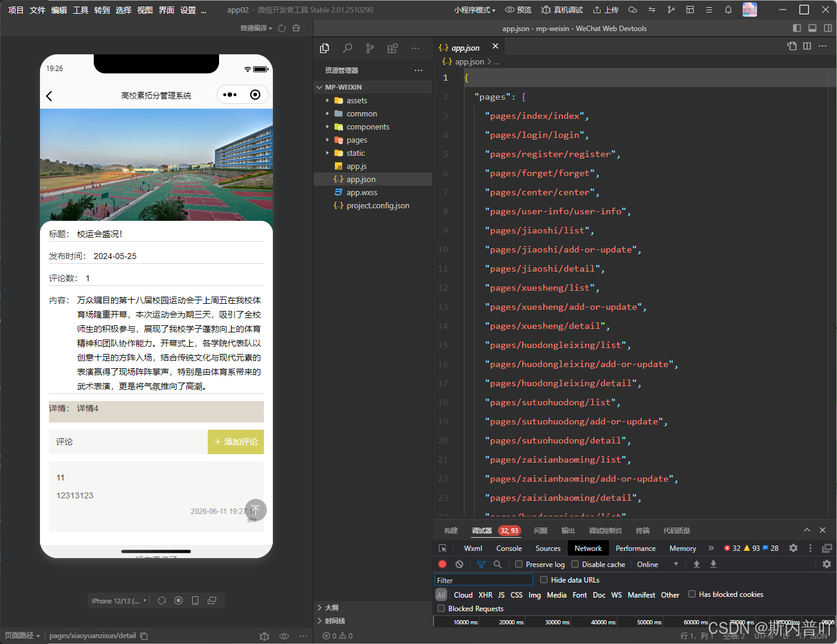Switch to the Sources tab

(x=548, y=548)
